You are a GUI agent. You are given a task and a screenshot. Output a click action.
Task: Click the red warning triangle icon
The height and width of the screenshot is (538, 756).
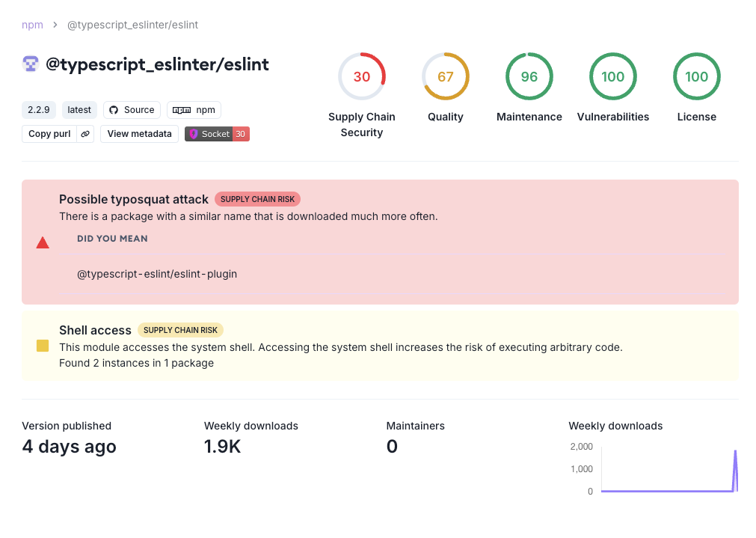tap(43, 242)
